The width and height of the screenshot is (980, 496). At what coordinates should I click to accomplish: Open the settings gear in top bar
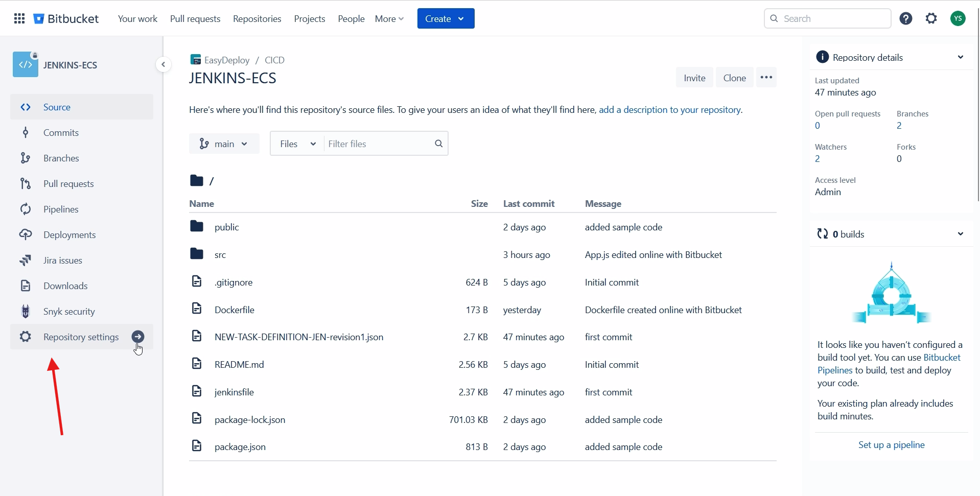coord(931,19)
